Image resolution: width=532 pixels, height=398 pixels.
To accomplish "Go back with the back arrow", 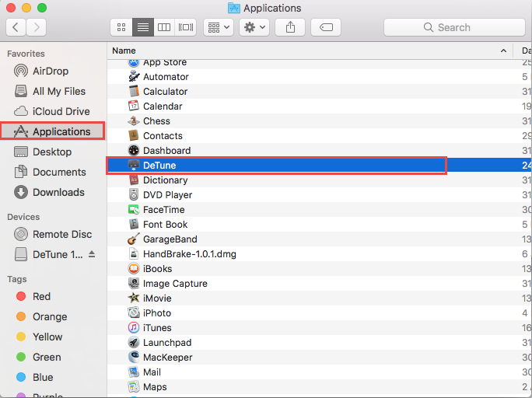I will [16, 27].
